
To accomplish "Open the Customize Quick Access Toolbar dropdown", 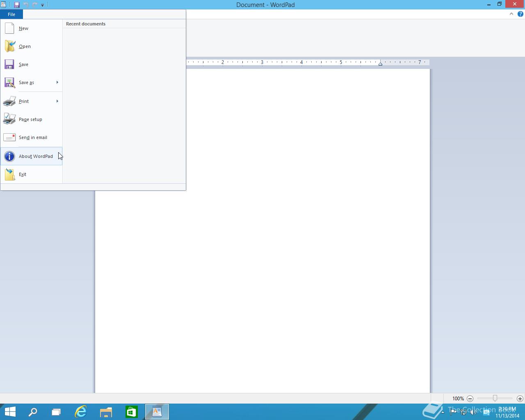I will (x=42, y=5).
